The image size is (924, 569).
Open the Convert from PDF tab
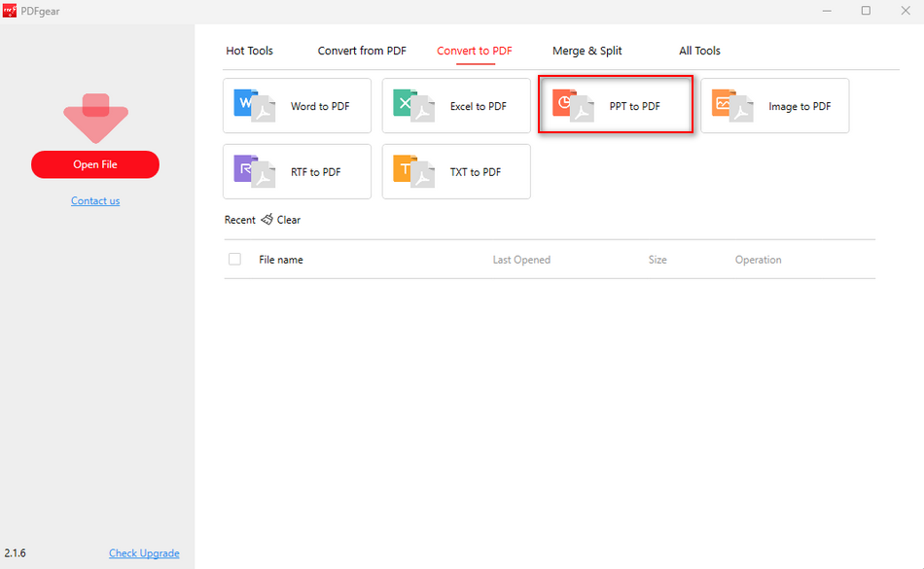tap(362, 50)
